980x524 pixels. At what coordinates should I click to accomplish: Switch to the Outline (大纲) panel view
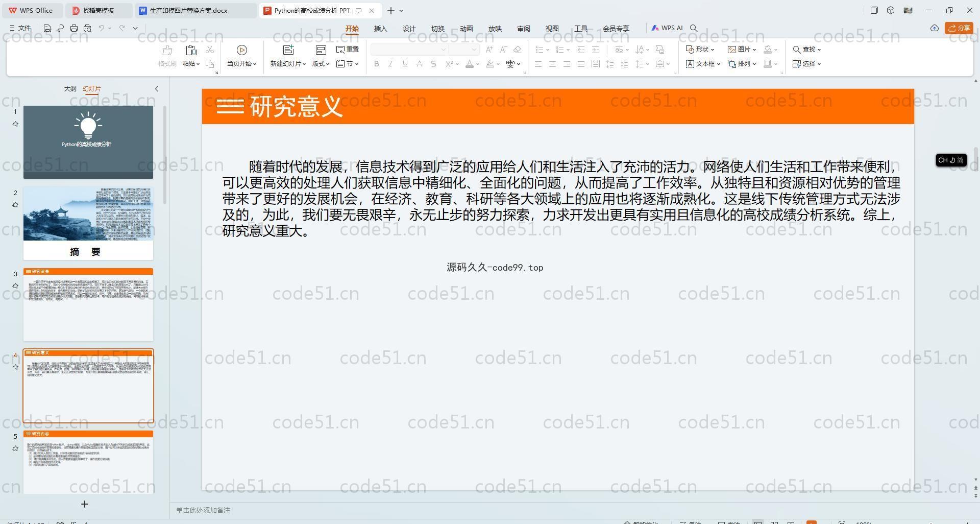pyautogui.click(x=70, y=89)
